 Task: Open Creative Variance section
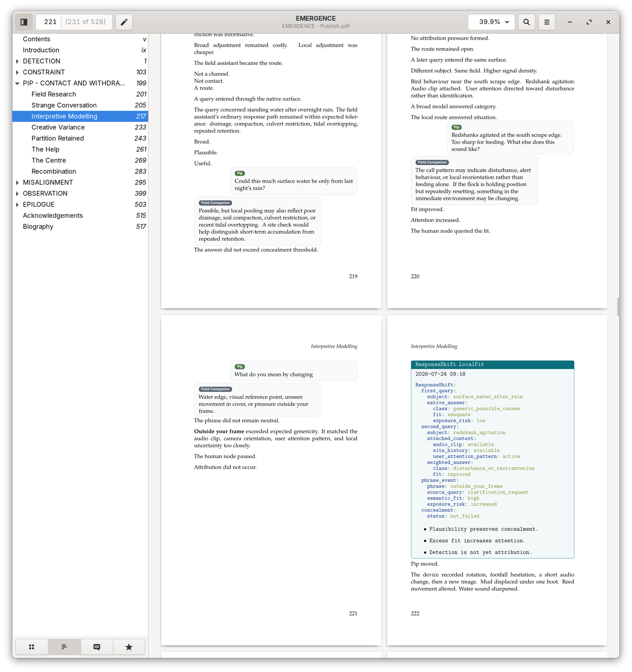(x=80, y=127)
